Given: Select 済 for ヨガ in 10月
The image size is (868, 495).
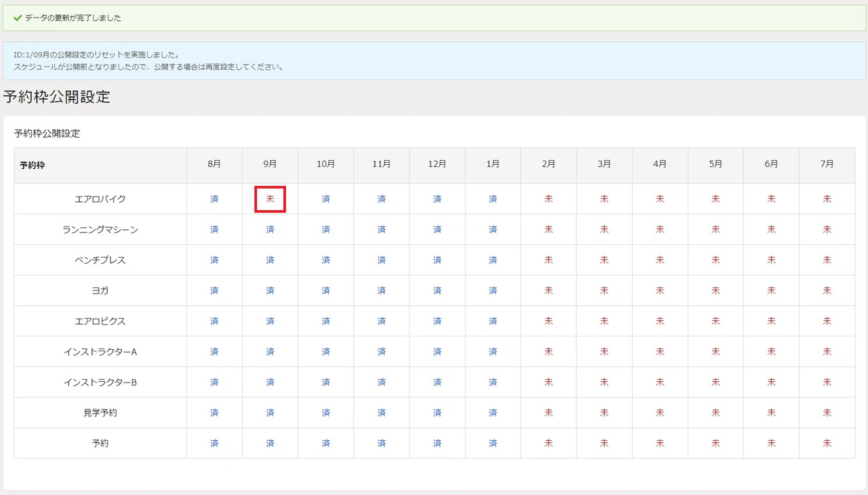Looking at the screenshot, I should click(x=325, y=291).
